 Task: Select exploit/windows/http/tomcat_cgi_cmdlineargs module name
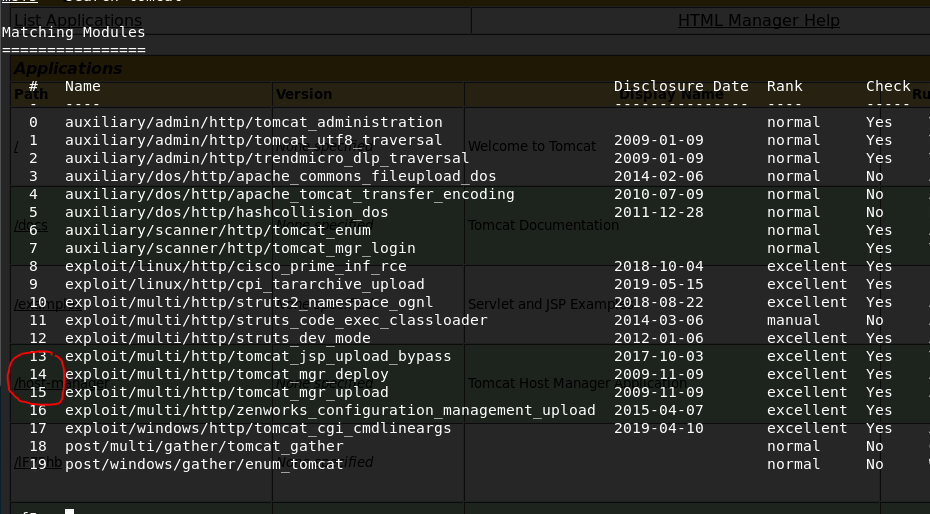tap(258, 428)
